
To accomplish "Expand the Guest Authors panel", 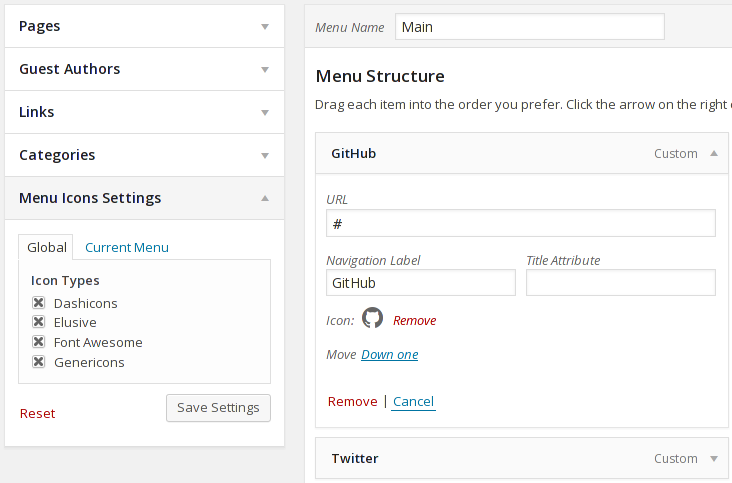I will click(265, 70).
